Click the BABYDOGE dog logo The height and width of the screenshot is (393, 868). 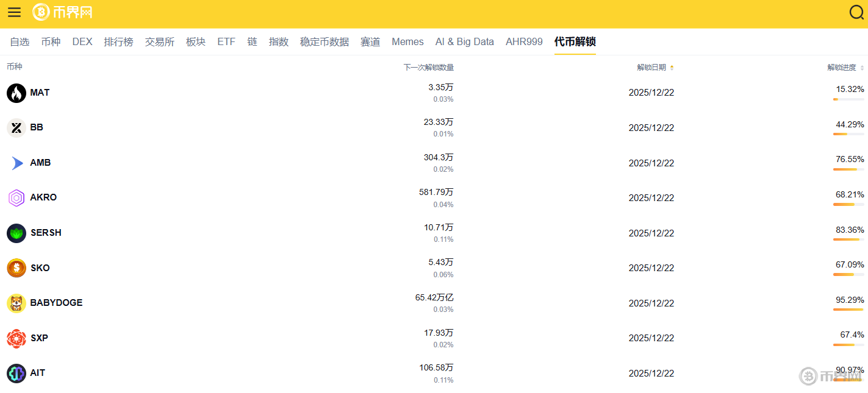click(x=16, y=303)
